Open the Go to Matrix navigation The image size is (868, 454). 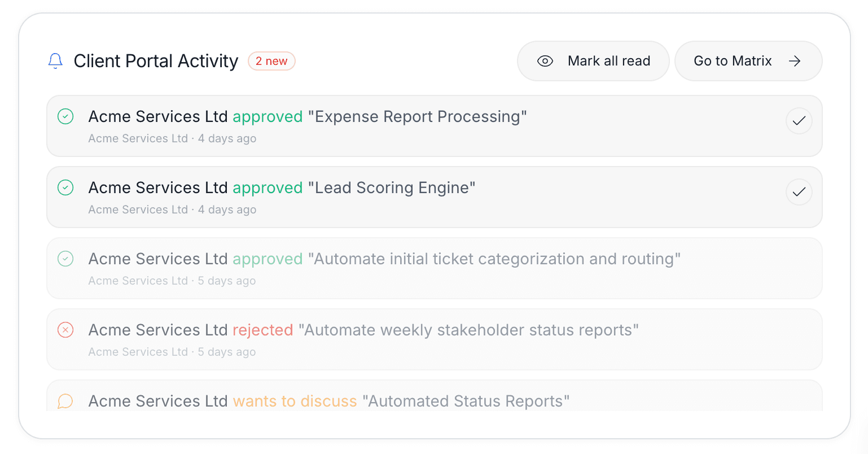748,60
